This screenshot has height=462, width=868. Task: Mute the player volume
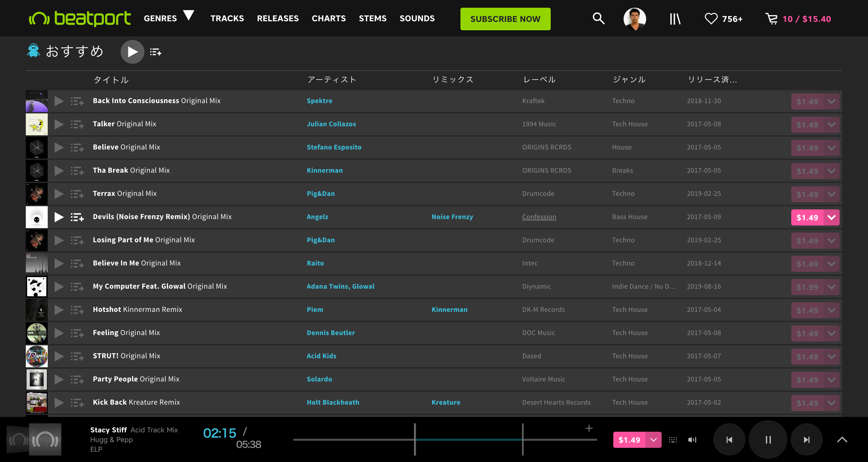coord(692,440)
